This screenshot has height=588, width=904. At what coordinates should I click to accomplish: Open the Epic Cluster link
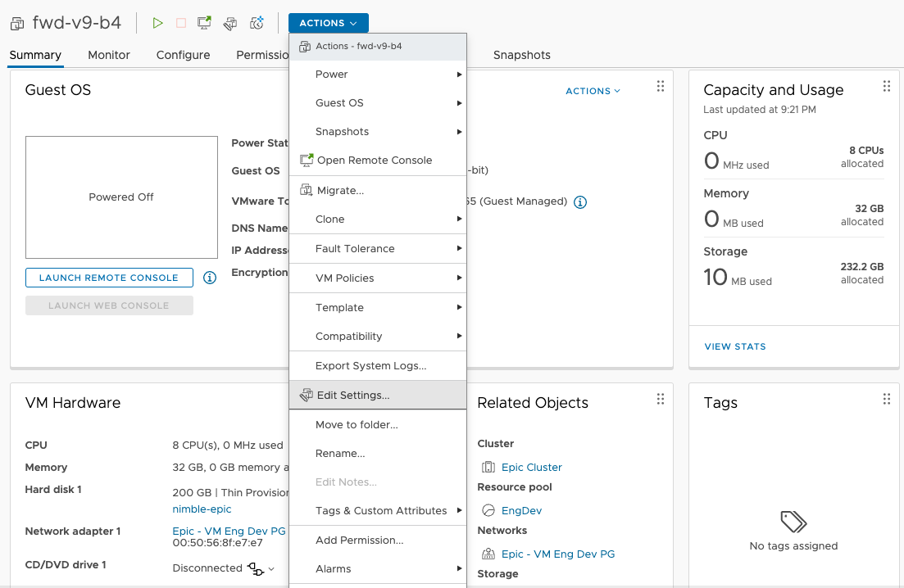[531, 467]
